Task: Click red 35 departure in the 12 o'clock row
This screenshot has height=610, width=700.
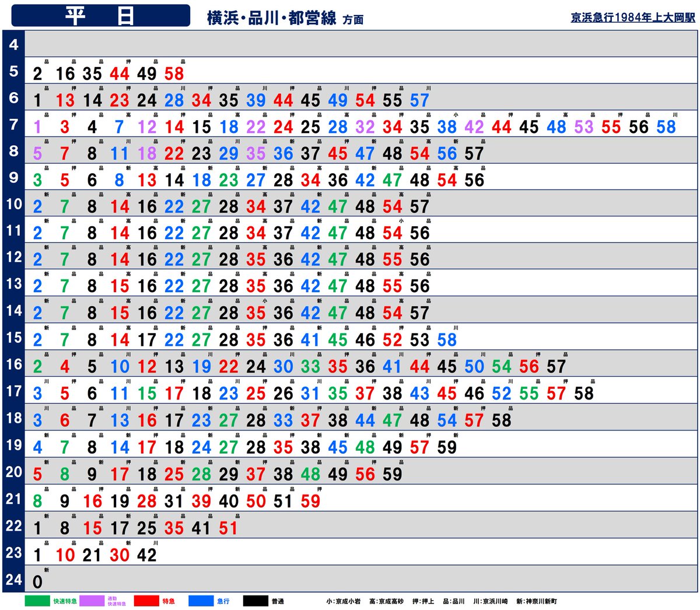Action: [x=256, y=260]
